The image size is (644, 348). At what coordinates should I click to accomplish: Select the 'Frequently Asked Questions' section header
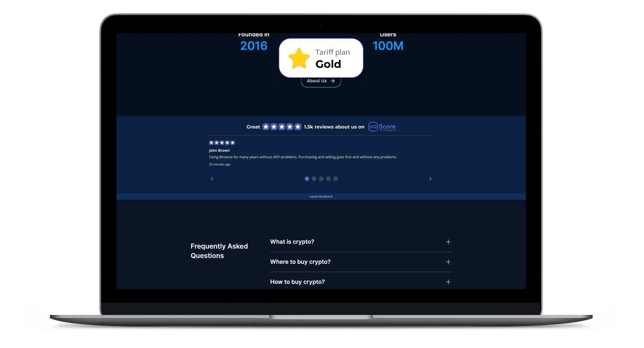(219, 250)
